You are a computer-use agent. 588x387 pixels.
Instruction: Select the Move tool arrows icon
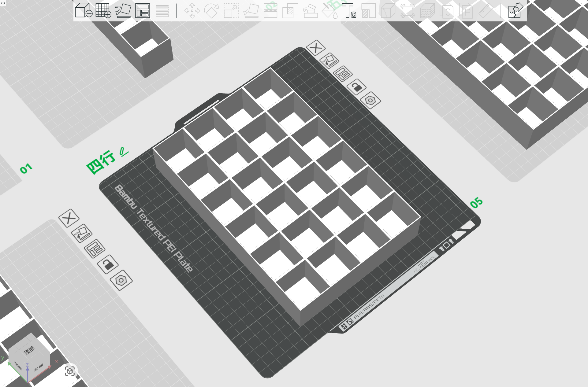click(192, 11)
